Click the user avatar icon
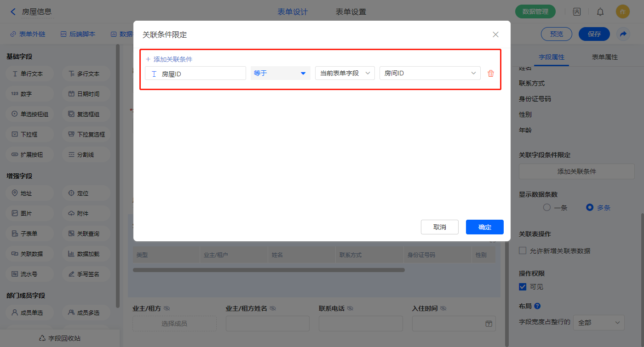The height and width of the screenshot is (347, 644). tap(622, 12)
